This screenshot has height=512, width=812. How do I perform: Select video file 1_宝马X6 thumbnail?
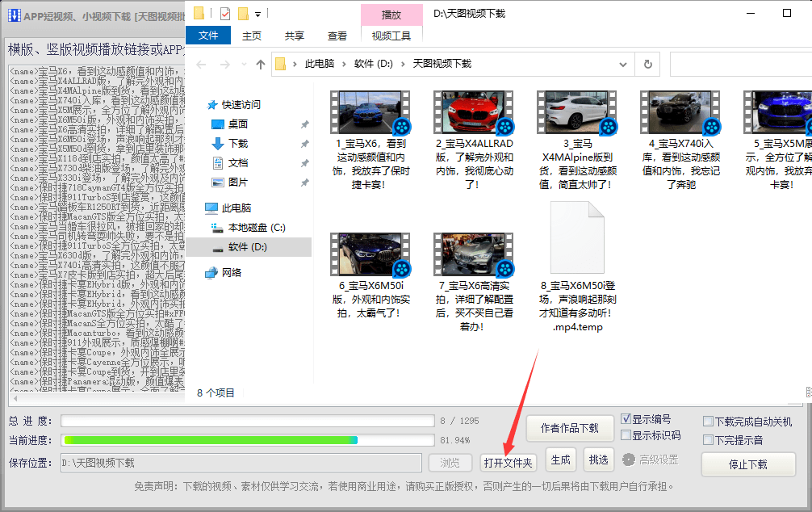pos(370,112)
